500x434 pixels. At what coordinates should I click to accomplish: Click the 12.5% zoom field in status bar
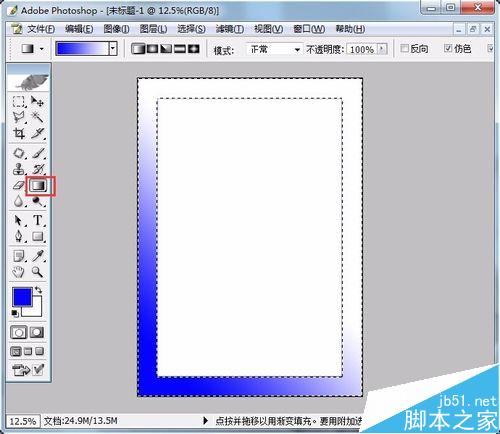point(23,421)
